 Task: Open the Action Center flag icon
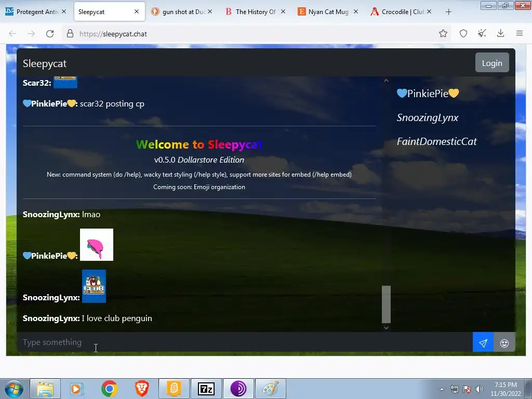tap(467, 389)
